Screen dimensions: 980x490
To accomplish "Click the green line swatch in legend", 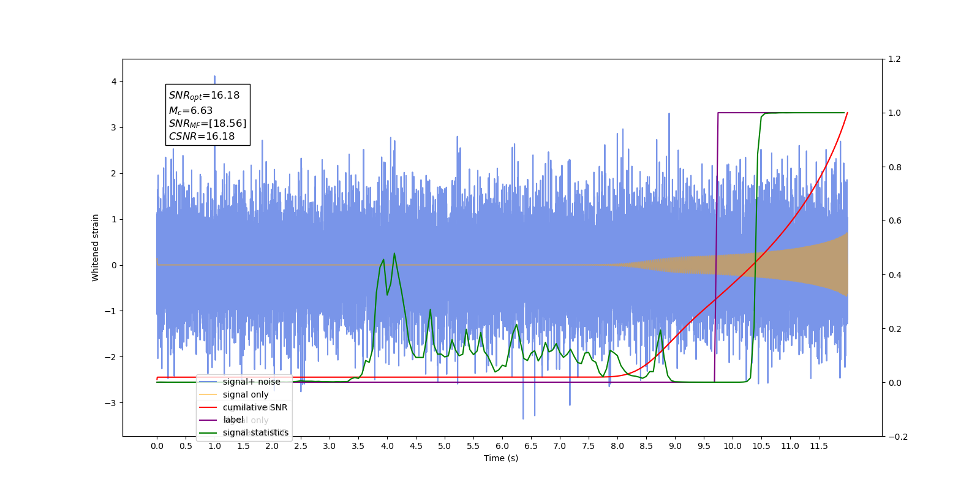I will 208,432.
